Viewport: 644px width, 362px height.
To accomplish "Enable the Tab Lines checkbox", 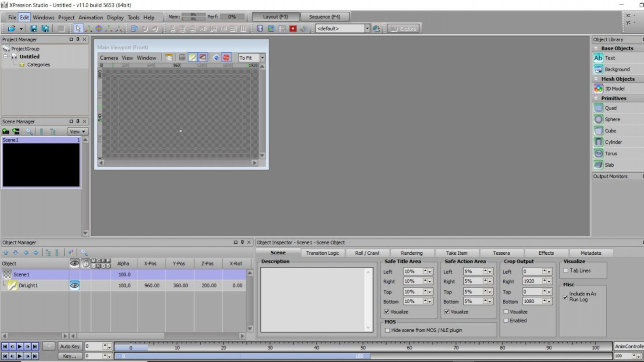I will 566,271.
